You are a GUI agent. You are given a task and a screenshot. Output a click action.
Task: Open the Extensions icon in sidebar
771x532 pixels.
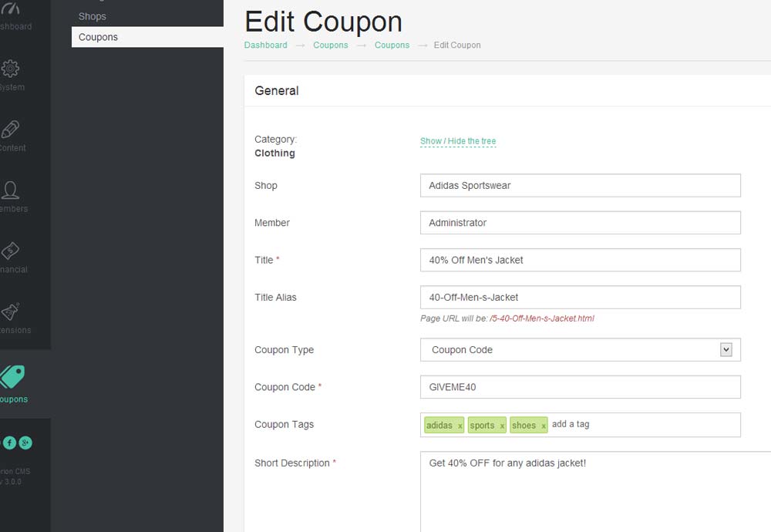pyautogui.click(x=10, y=311)
